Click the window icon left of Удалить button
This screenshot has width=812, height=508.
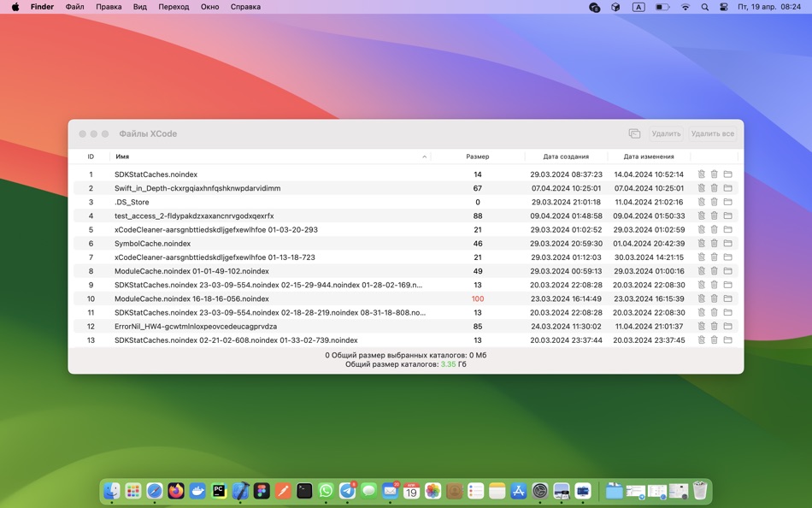634,133
